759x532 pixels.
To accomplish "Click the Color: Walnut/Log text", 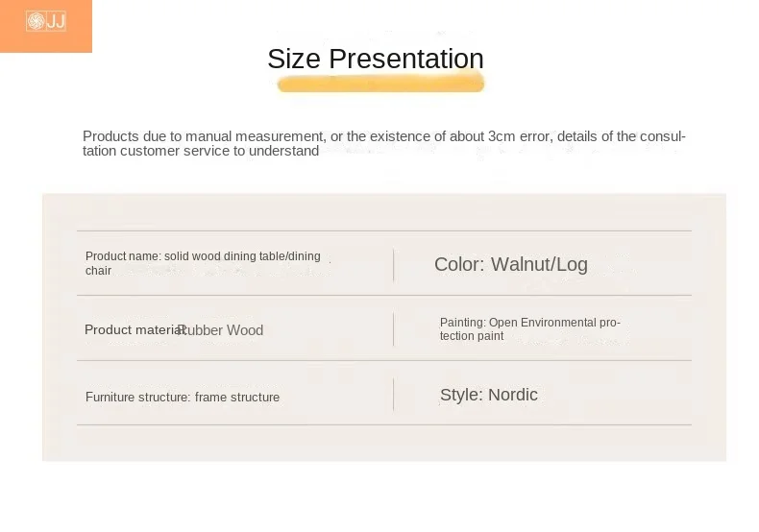I will click(x=511, y=264).
